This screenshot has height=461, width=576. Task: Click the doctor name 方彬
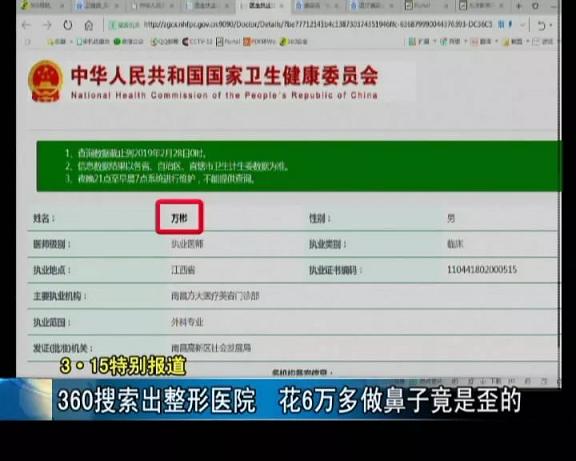pos(179,218)
